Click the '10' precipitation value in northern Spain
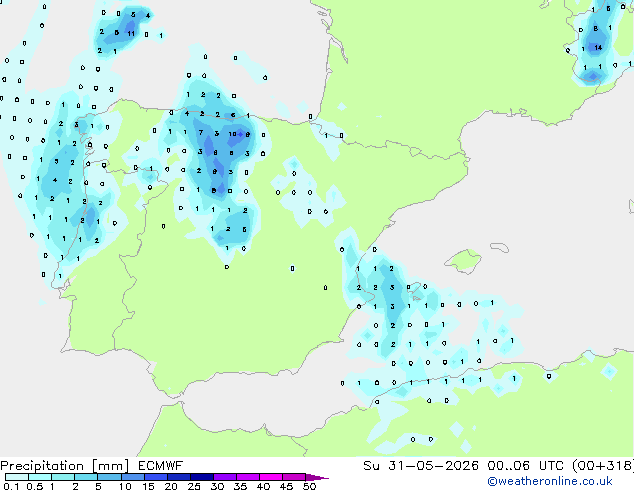The width and height of the screenshot is (634, 490). click(x=232, y=134)
